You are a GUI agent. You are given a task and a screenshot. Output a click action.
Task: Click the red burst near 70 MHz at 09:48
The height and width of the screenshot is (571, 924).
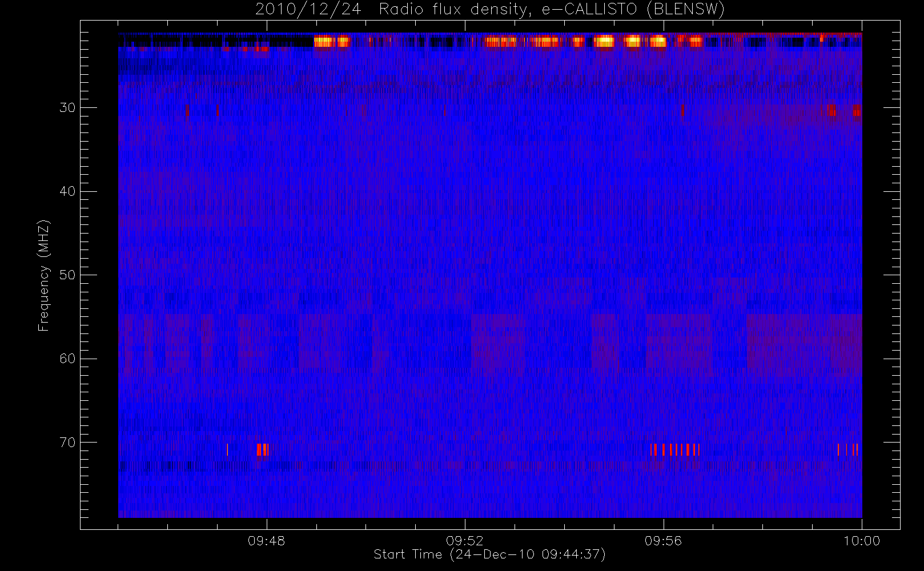coord(262,449)
